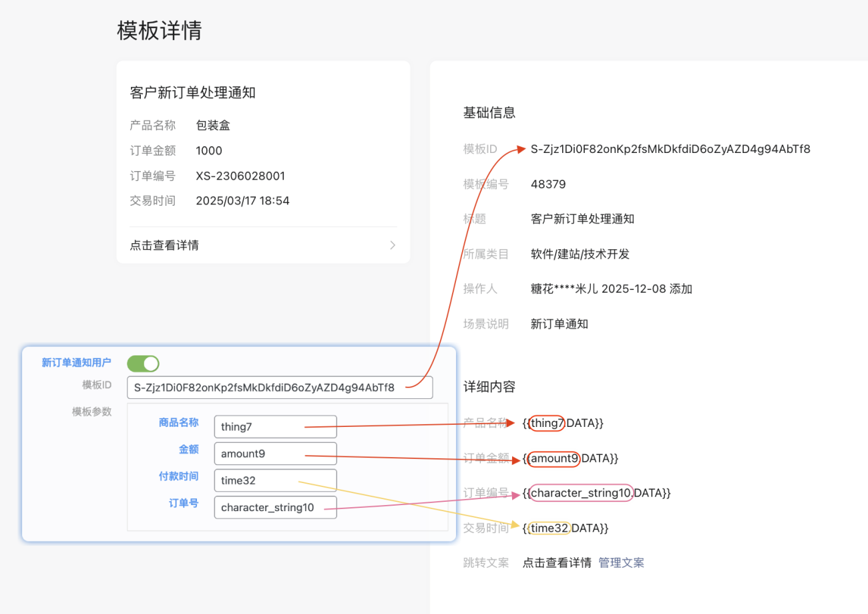Click inside the 模板ID input field
The width and height of the screenshot is (868, 614).
[279, 388]
